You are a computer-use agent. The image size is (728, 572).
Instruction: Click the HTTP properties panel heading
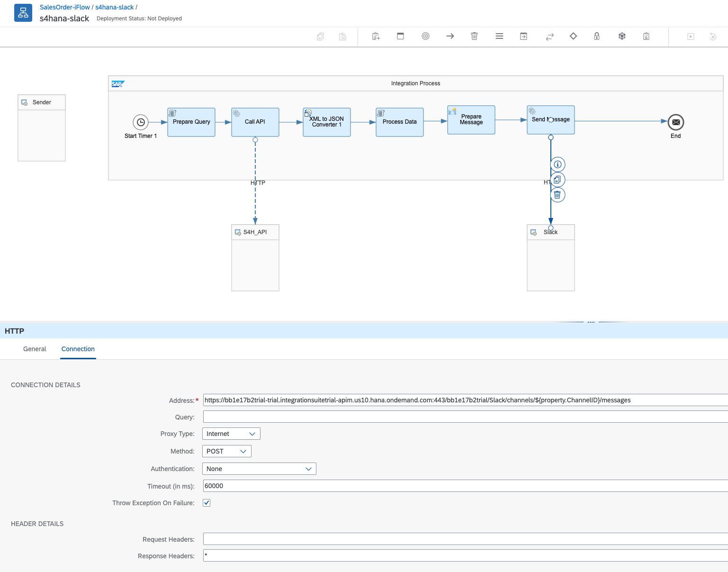point(14,331)
